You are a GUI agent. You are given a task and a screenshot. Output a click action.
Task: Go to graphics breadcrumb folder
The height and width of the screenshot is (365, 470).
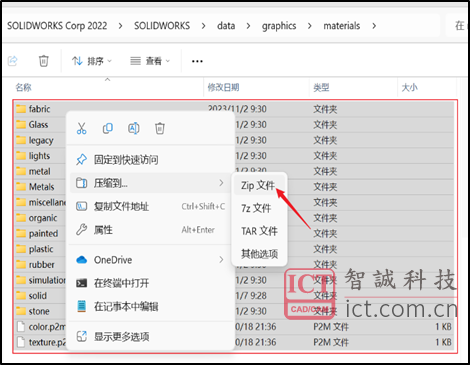[279, 26]
